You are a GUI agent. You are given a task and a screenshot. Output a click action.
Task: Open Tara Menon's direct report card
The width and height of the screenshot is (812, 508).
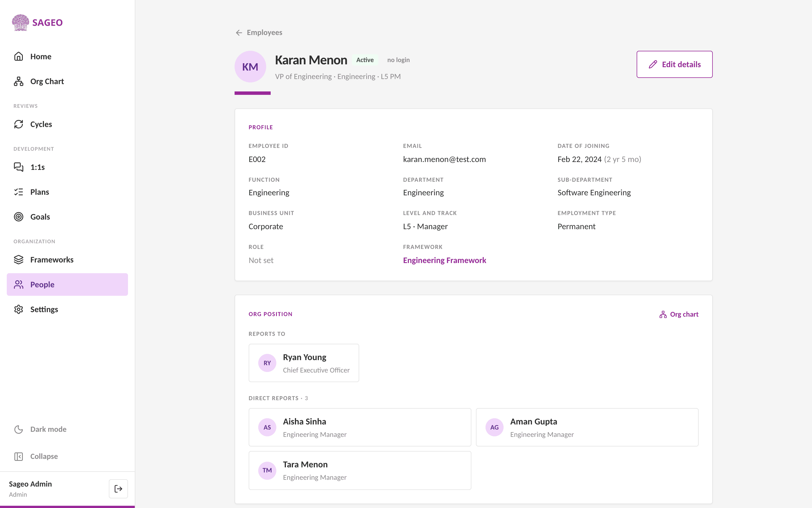(x=360, y=470)
